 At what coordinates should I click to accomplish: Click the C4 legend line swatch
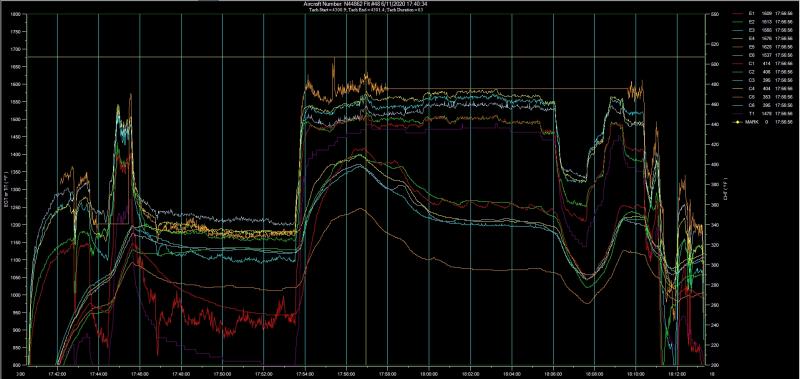coord(739,88)
